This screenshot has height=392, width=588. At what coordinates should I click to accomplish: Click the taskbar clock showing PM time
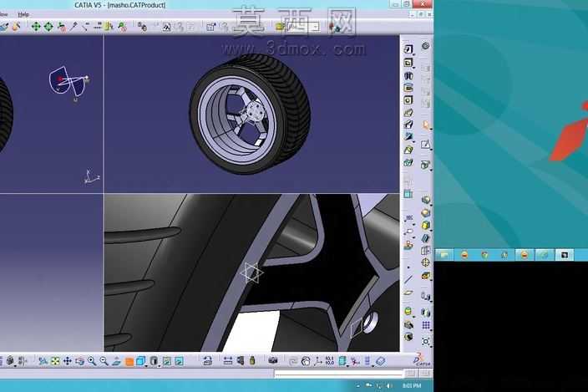click(x=412, y=385)
